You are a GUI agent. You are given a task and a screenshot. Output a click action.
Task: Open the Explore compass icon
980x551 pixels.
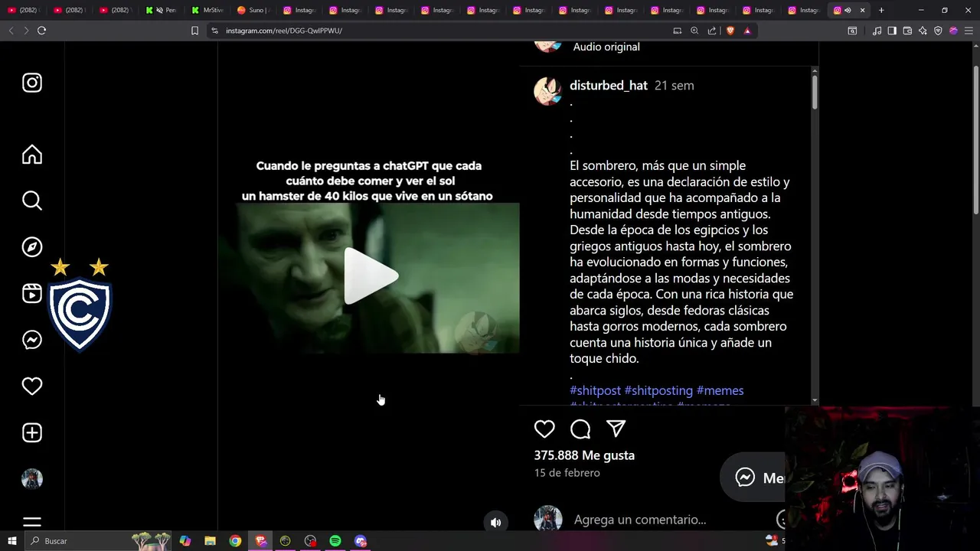[32, 247]
